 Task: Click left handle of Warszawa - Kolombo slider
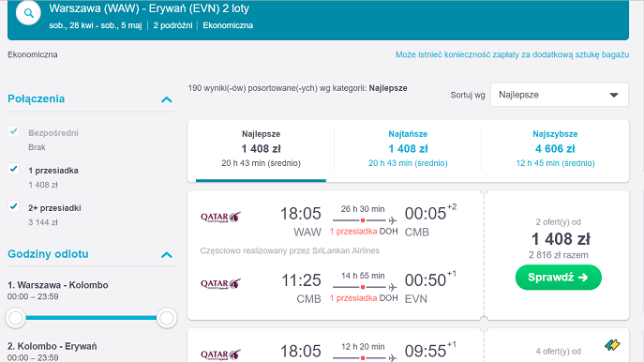pos(16,318)
